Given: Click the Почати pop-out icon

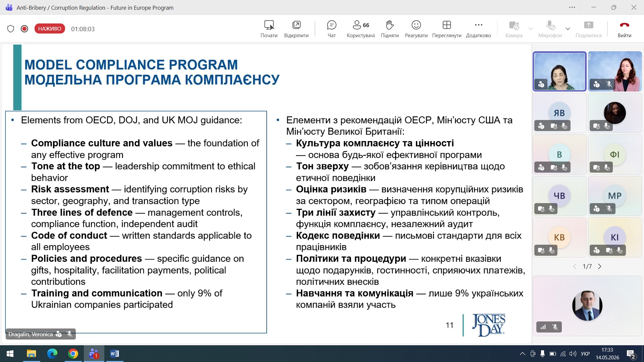Looking at the screenshot, I should [269, 29].
